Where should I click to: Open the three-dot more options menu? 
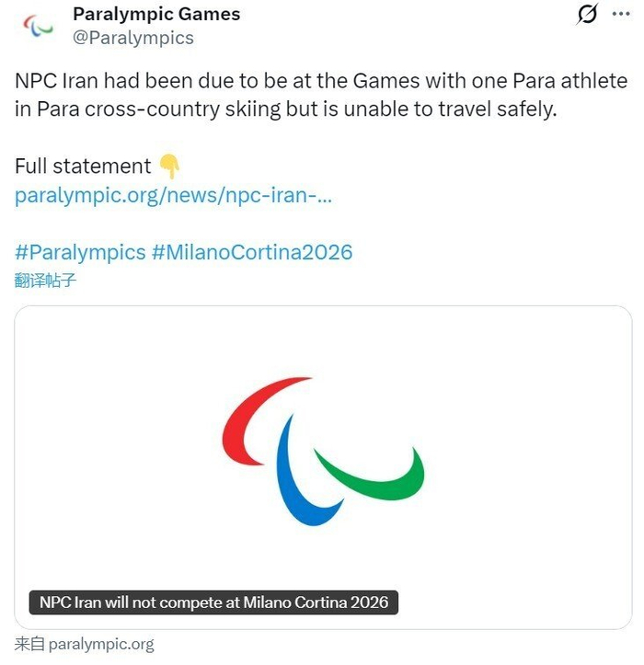pyautogui.click(x=621, y=15)
